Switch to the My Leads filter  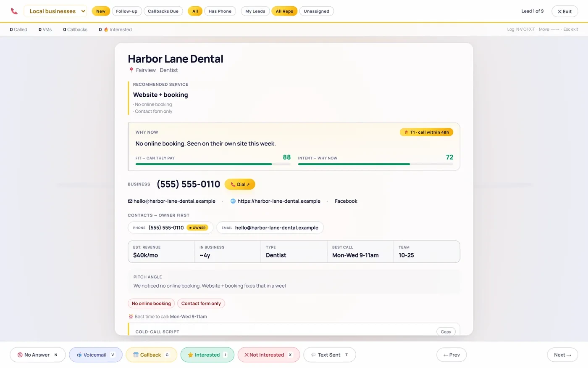point(255,11)
